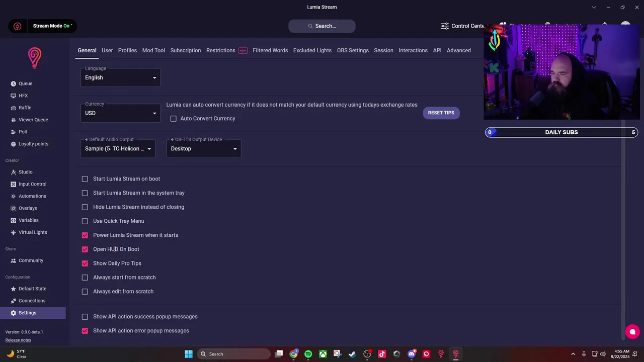Switch to the Profiles tab

click(x=127, y=50)
